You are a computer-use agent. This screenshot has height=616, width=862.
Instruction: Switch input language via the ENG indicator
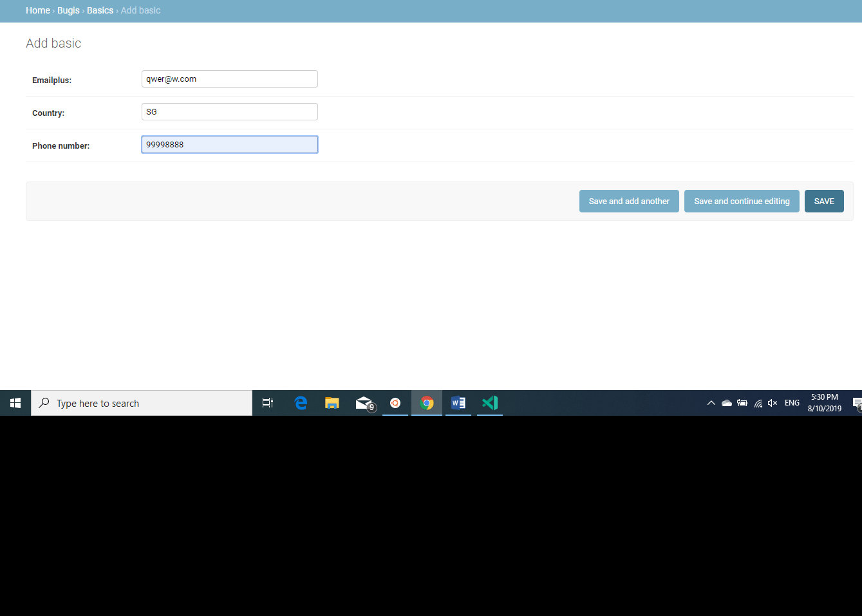point(791,403)
